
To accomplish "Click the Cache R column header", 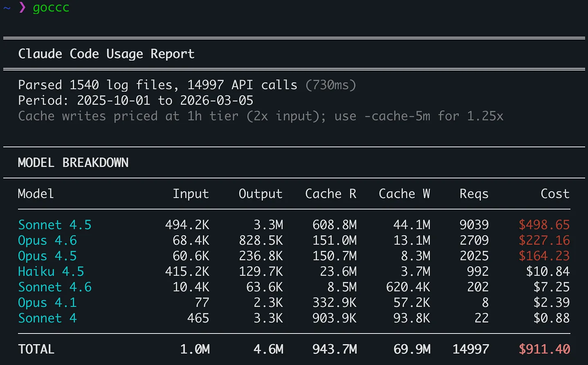I will point(331,194).
